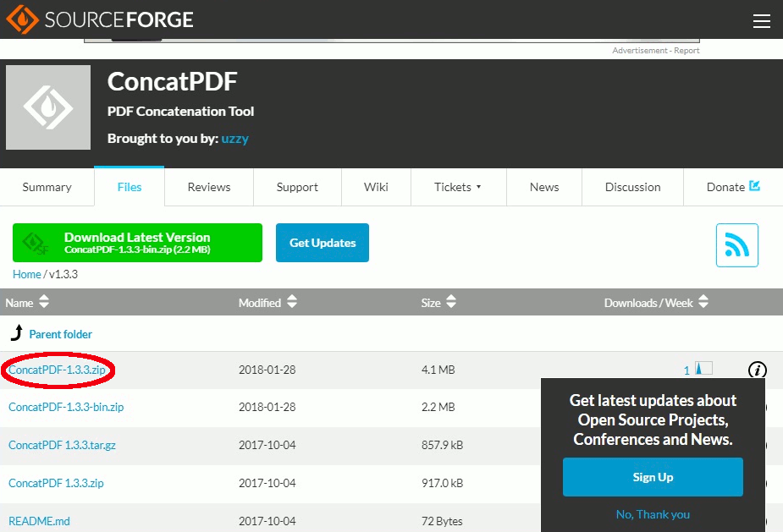Click the 917.0 kB size cell
The image size is (783, 532).
pos(442,483)
